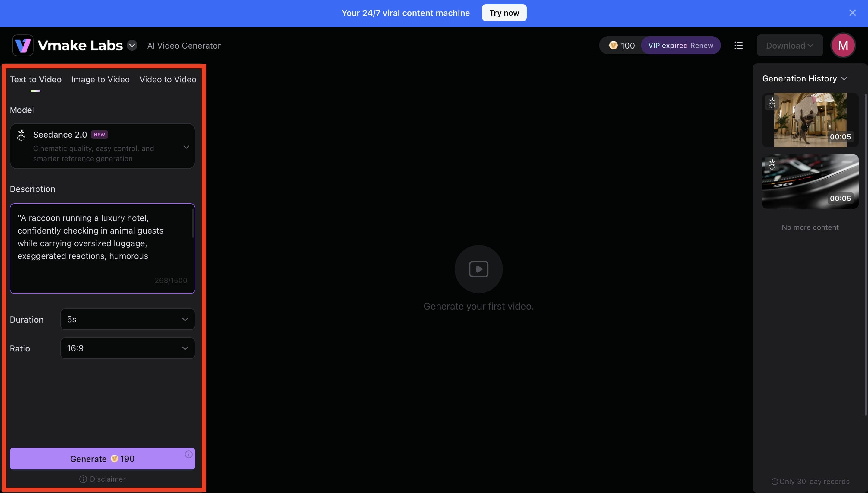This screenshot has width=868, height=493.
Task: Click the AI Video Generator title
Action: (x=184, y=45)
